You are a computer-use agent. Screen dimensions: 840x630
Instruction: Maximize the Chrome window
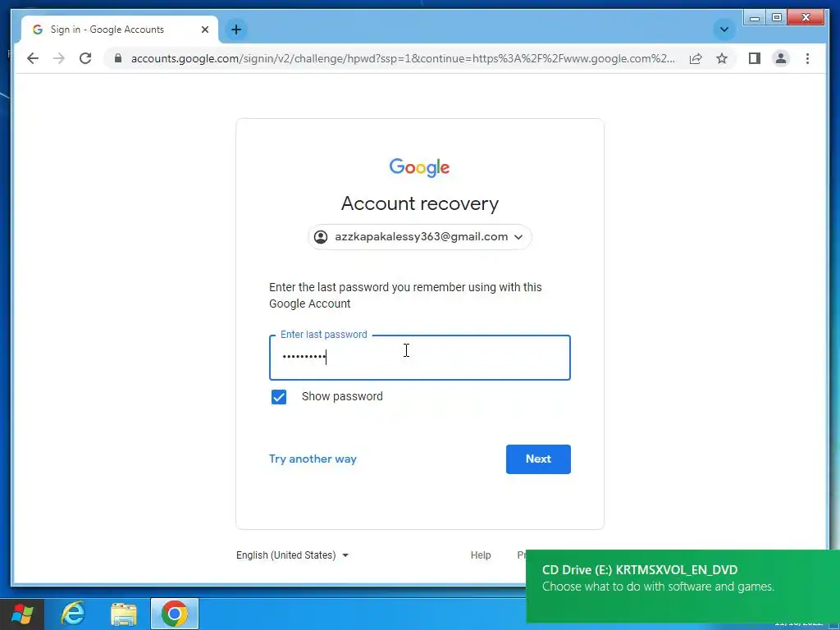pos(777,18)
